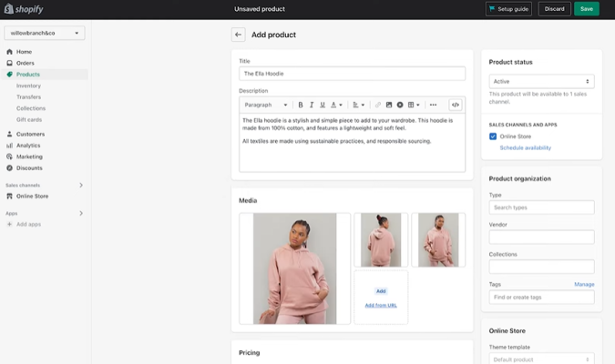
Task: Go to Analytics in the sidebar
Action: [28, 146]
